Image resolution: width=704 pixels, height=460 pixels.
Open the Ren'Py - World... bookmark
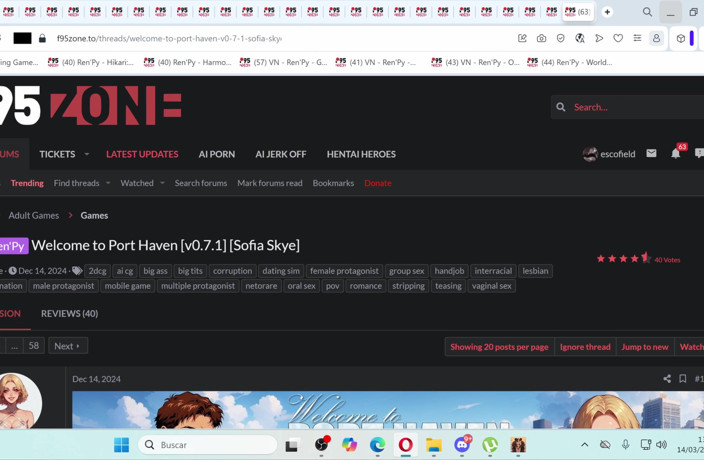tap(570, 62)
